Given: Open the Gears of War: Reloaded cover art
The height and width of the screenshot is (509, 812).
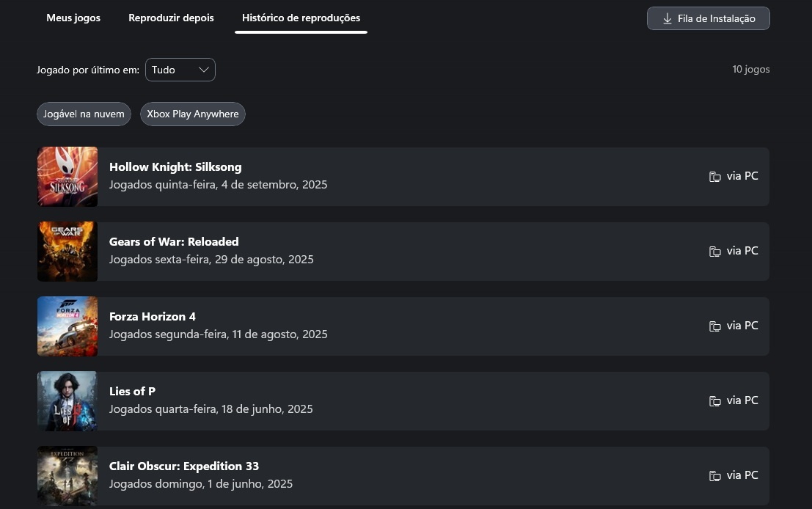Looking at the screenshot, I should pyautogui.click(x=67, y=252).
